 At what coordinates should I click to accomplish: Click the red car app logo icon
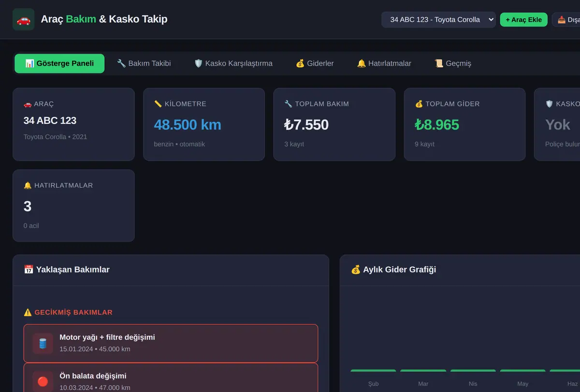pos(23,19)
